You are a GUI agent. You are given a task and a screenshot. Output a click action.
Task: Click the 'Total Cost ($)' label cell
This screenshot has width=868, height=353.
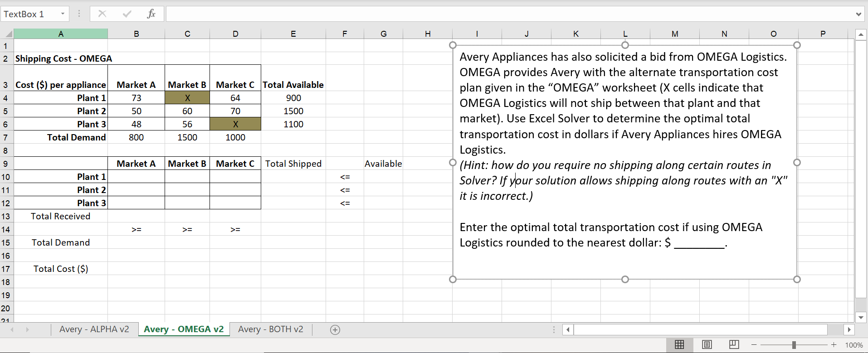click(x=61, y=269)
